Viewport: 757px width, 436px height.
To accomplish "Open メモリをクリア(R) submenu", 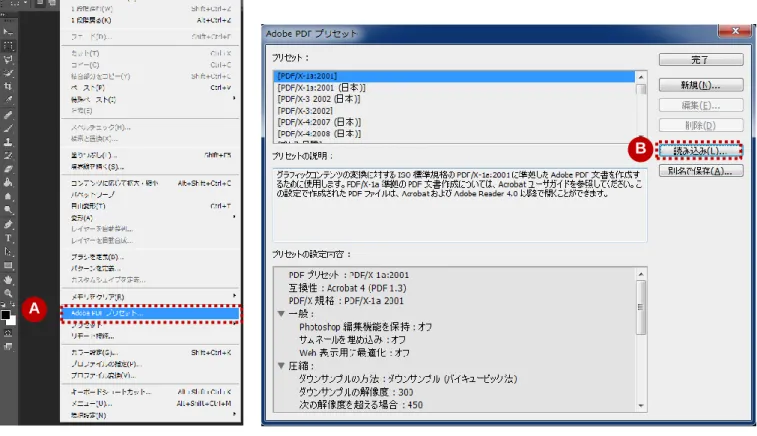I will 150,296.
